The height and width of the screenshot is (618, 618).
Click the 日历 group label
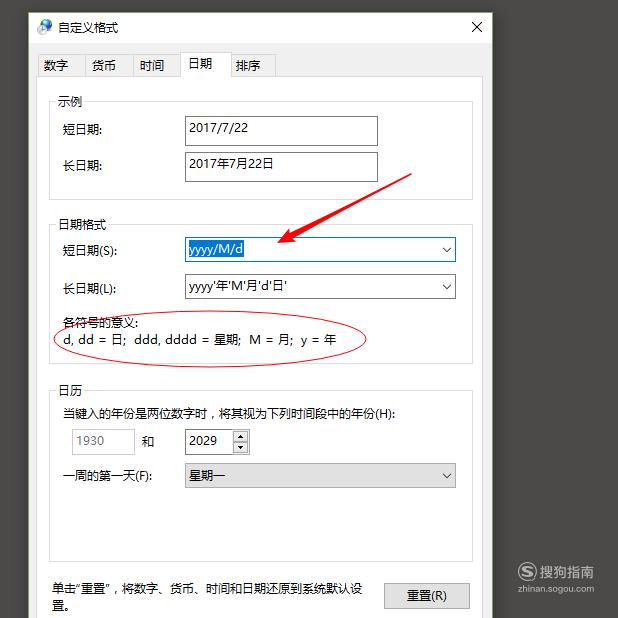click(70, 391)
